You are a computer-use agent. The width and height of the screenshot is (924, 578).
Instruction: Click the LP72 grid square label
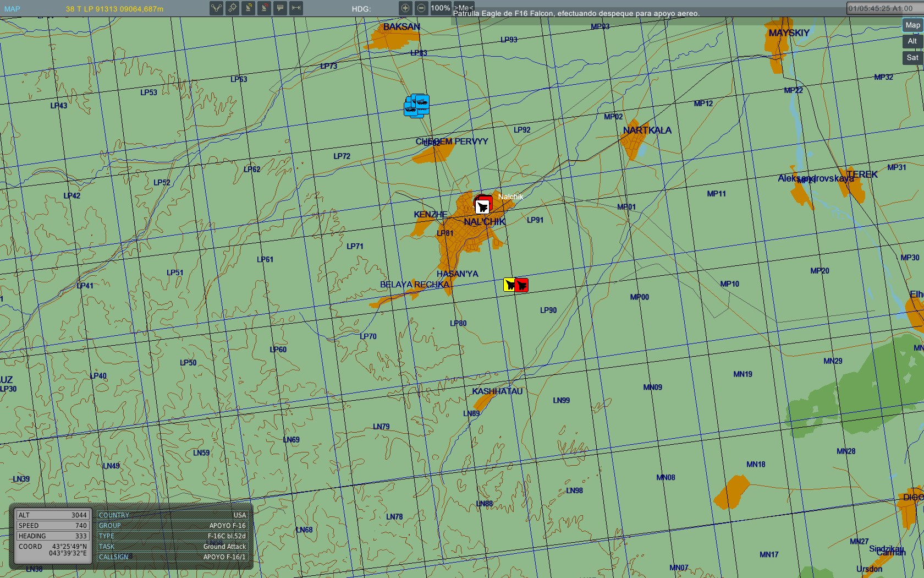(342, 156)
